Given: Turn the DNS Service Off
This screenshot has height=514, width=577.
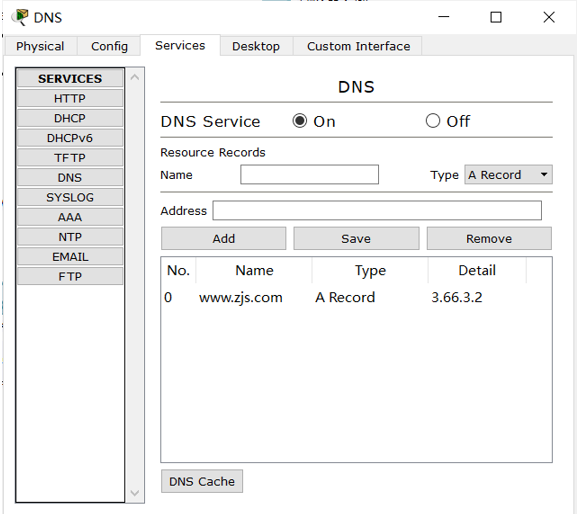Looking at the screenshot, I should pos(433,121).
